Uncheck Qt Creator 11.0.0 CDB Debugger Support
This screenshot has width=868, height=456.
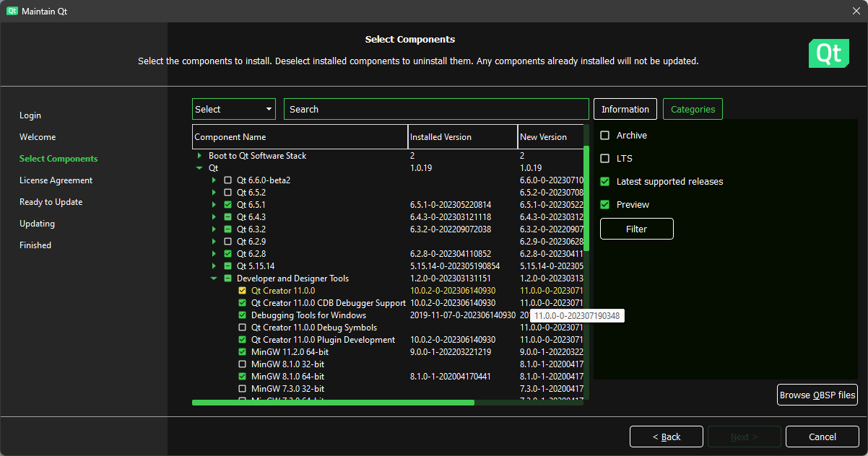tap(243, 303)
